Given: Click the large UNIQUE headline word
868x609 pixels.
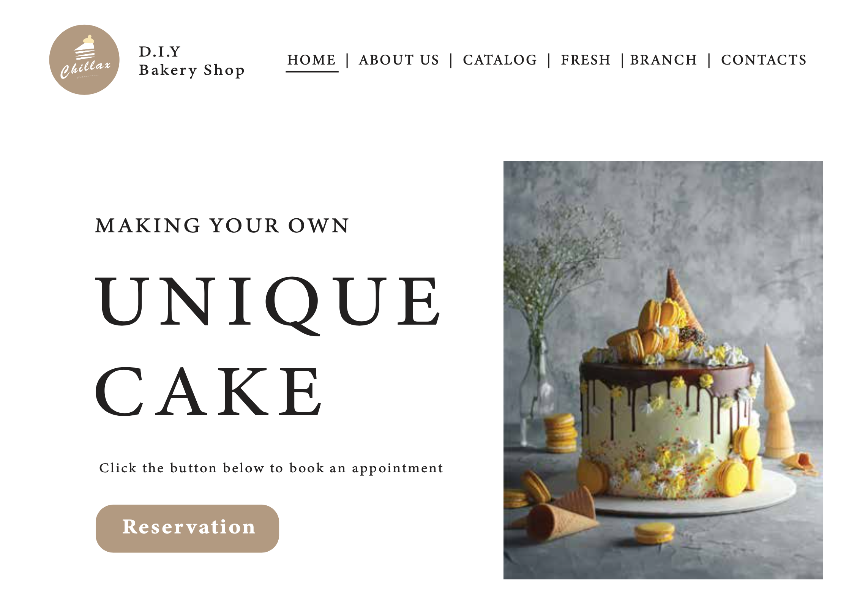Looking at the screenshot, I should pos(268,302).
